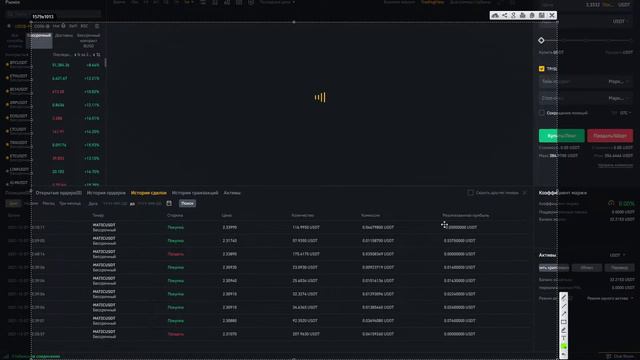
Task: Select the perpetual contracts market tab
Action: point(39,40)
